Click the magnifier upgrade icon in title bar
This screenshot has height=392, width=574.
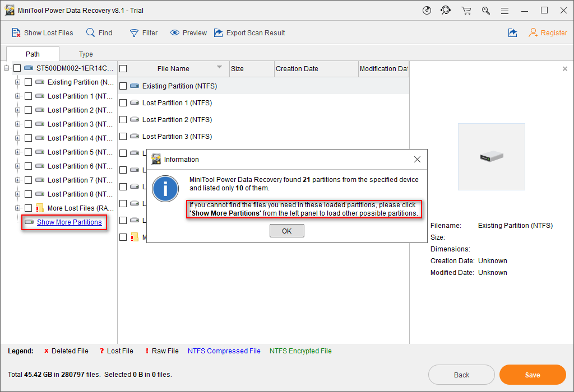pos(486,10)
